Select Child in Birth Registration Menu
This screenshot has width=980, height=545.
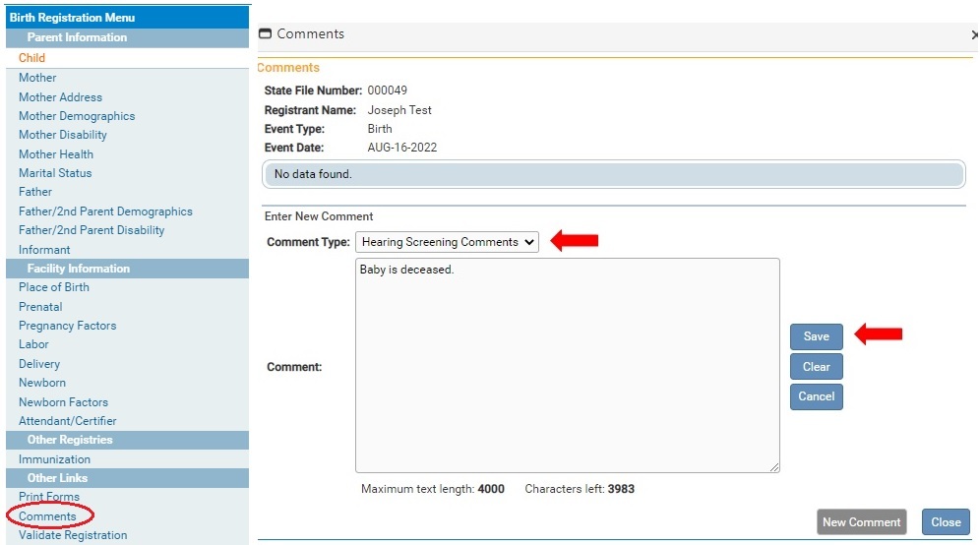pyautogui.click(x=32, y=58)
